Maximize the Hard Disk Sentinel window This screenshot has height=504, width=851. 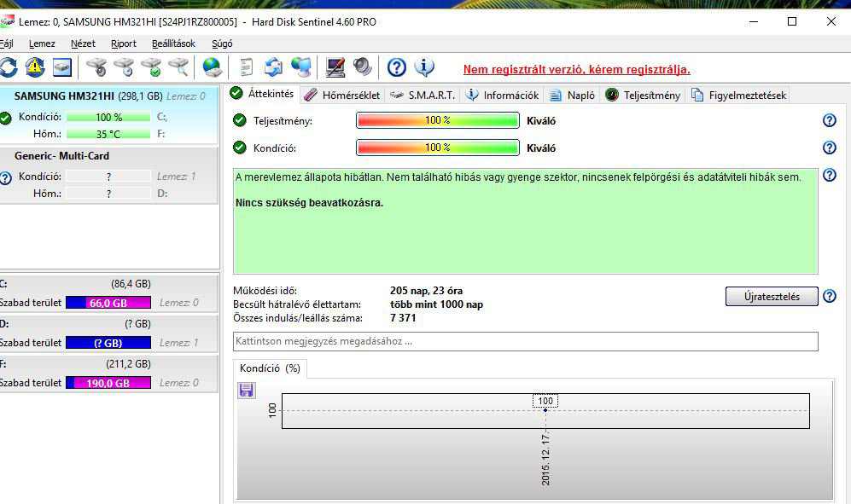(x=792, y=21)
